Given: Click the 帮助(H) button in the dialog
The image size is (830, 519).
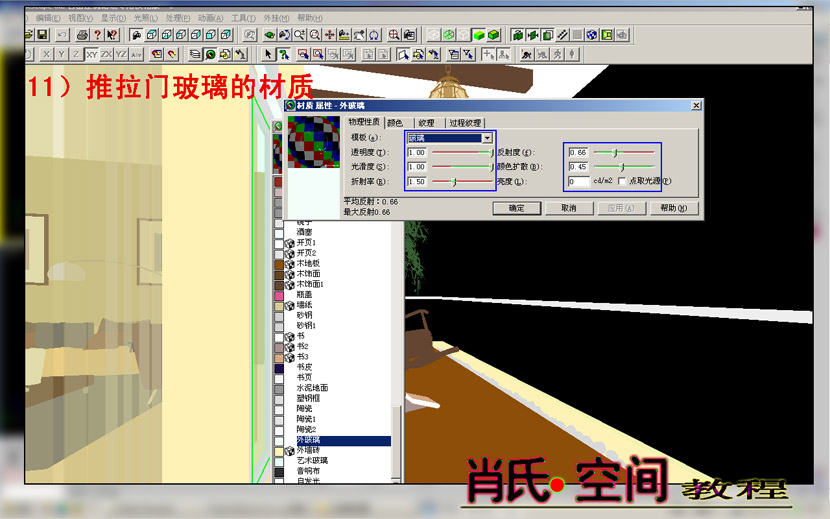Looking at the screenshot, I should (673, 208).
